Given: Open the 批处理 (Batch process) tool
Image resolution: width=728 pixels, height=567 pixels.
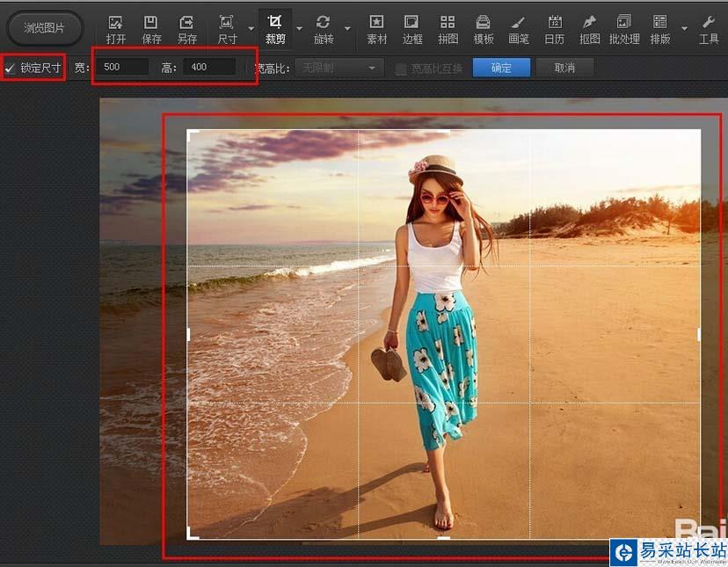Looking at the screenshot, I should 624,28.
